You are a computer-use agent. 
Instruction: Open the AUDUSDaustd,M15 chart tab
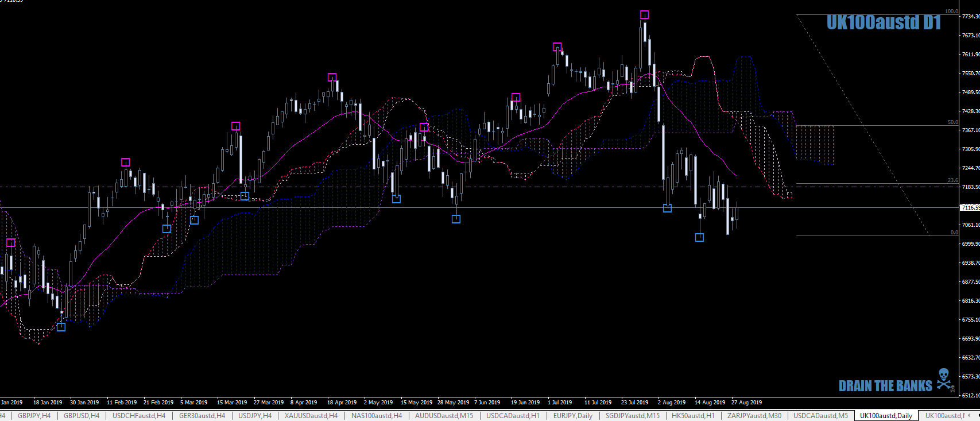pyautogui.click(x=444, y=416)
